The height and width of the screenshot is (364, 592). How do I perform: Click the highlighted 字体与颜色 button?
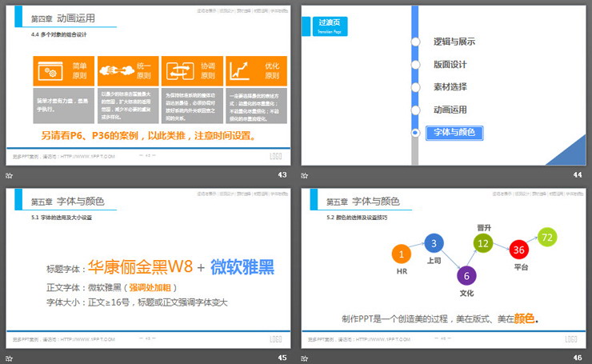click(454, 133)
